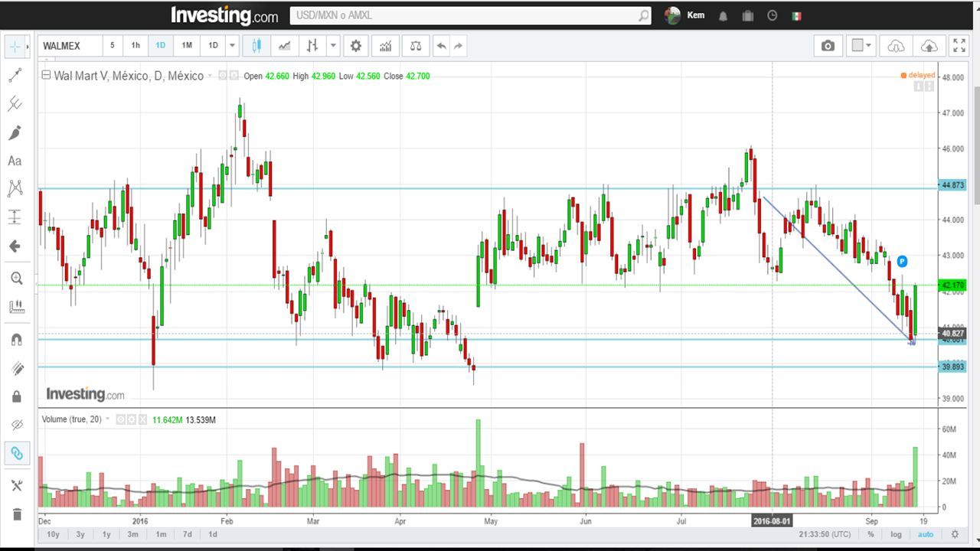This screenshot has height=551, width=980.
Task: Collapse the Wal Mart V legend box
Action: coord(46,75)
